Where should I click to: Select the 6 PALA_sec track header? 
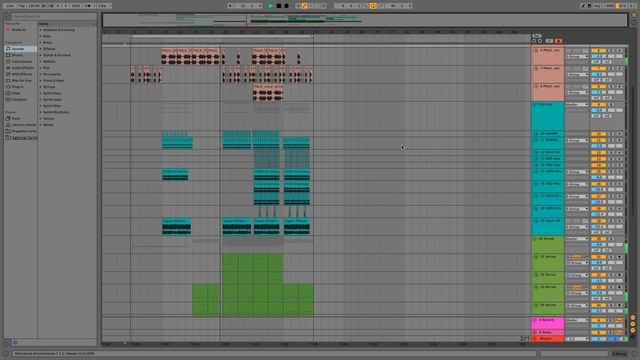[x=548, y=56]
